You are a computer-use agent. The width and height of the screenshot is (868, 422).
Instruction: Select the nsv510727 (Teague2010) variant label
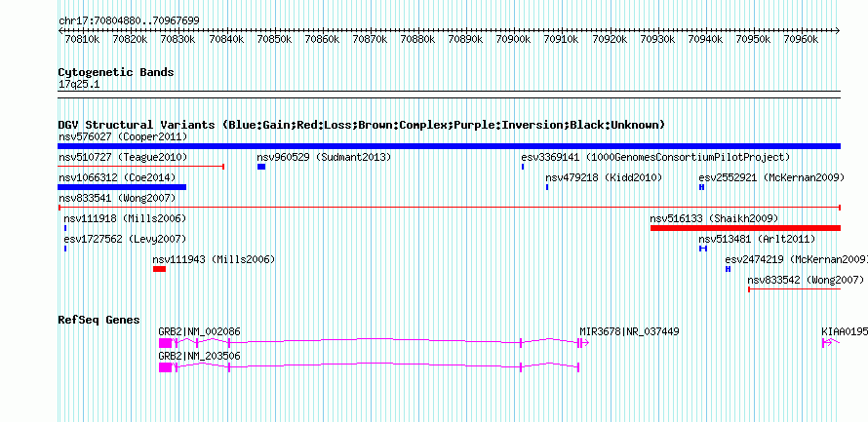point(123,157)
